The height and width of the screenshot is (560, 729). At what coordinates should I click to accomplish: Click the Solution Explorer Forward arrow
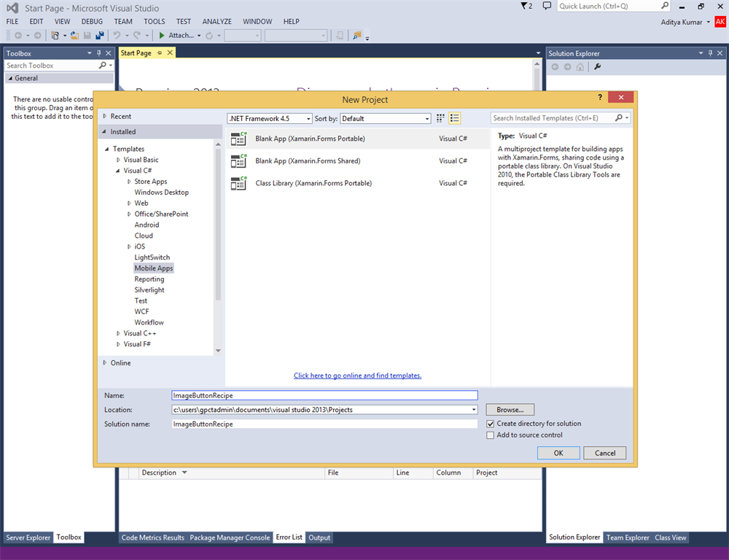[567, 67]
